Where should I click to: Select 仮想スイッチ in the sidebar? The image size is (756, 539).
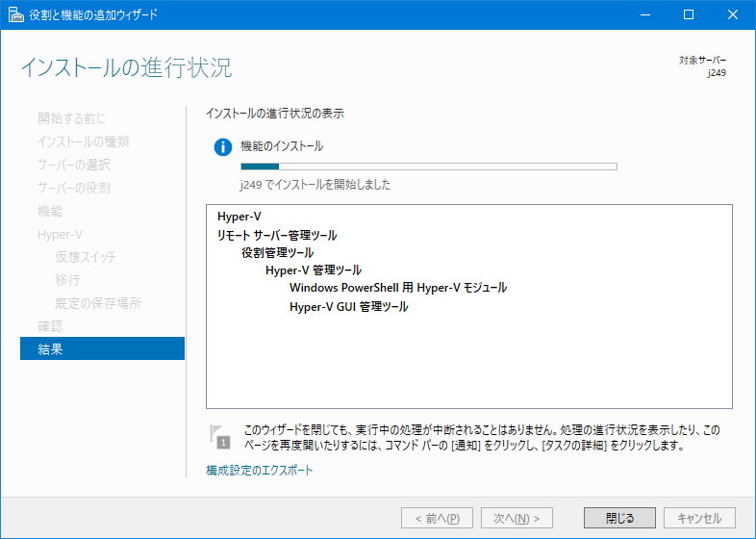click(86, 257)
